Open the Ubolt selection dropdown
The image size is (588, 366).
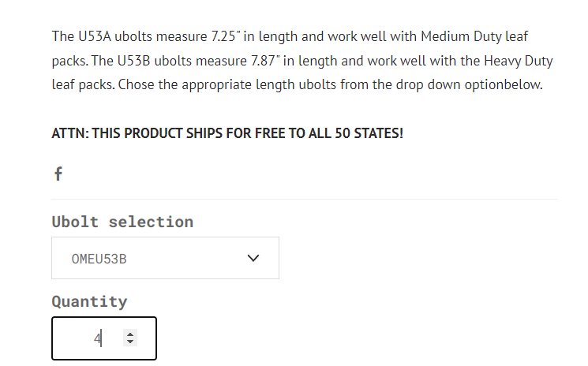point(165,258)
